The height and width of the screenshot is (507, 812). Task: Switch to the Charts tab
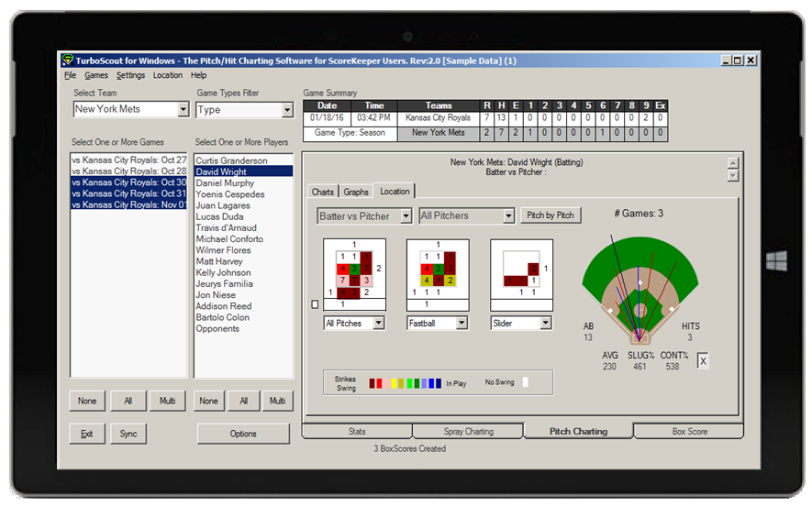(323, 192)
